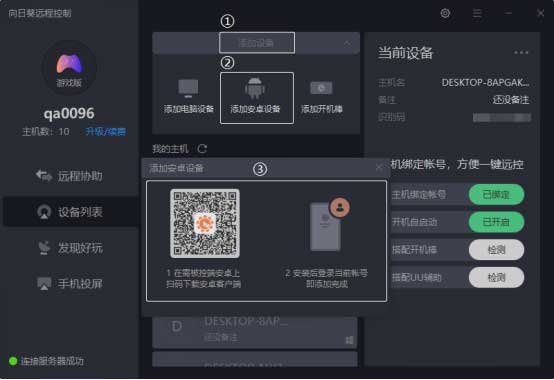The height and width of the screenshot is (380, 554).
Task: Click the 已开启 auto-start button
Action: 496,222
